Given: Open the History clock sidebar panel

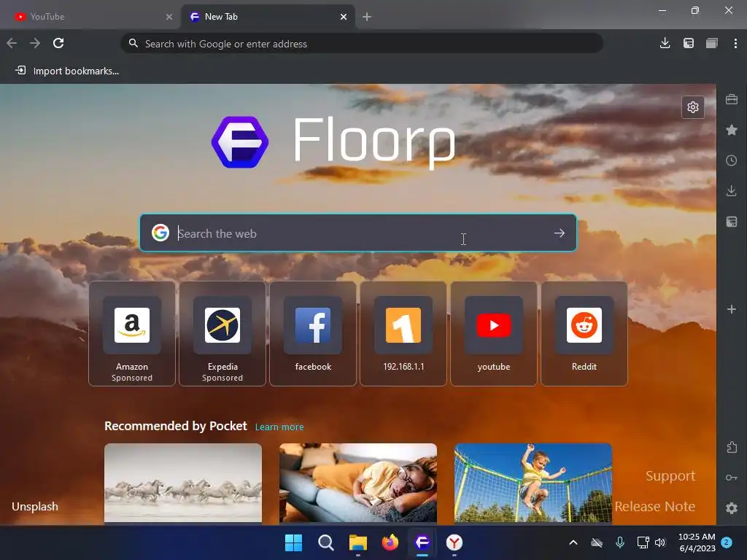Looking at the screenshot, I should click(x=732, y=160).
